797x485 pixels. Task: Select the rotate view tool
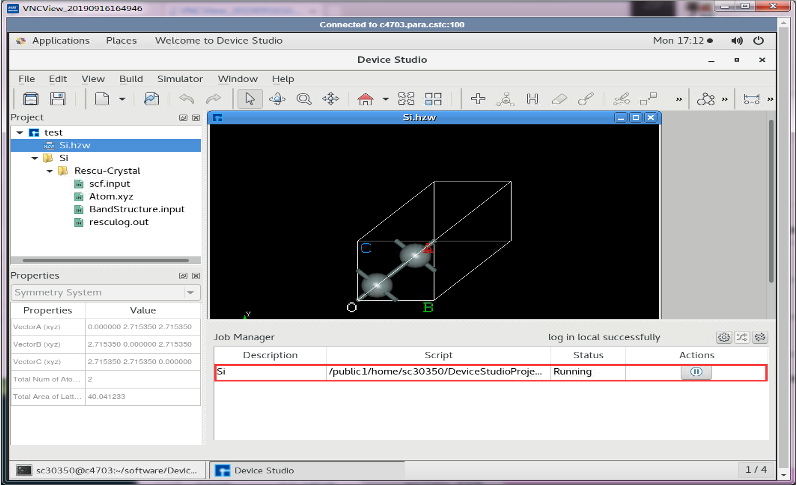click(276, 99)
